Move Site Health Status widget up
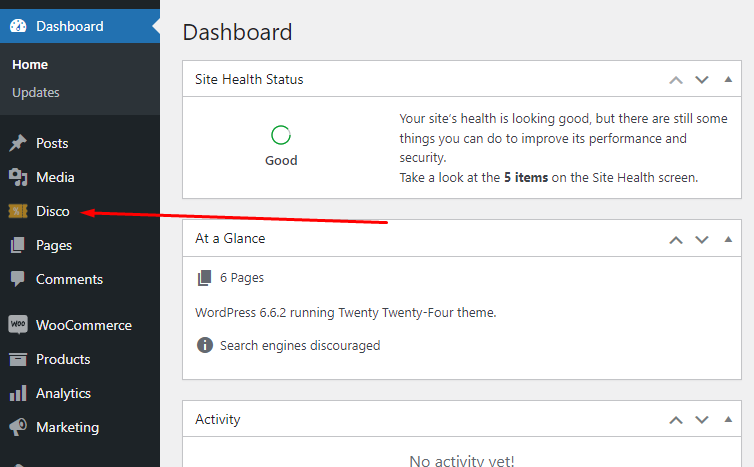Image resolution: width=754 pixels, height=467 pixels. pos(676,79)
